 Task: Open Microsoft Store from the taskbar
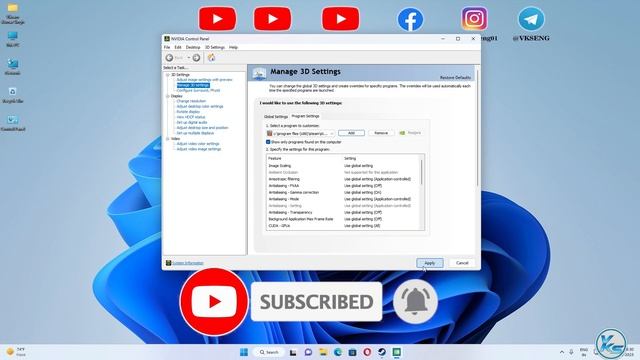tap(352, 352)
